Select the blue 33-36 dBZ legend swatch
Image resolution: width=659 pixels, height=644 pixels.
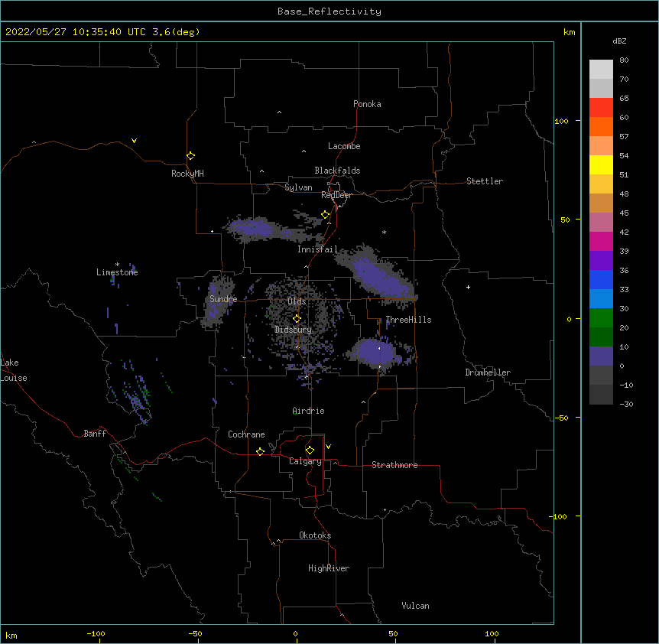coord(601,279)
